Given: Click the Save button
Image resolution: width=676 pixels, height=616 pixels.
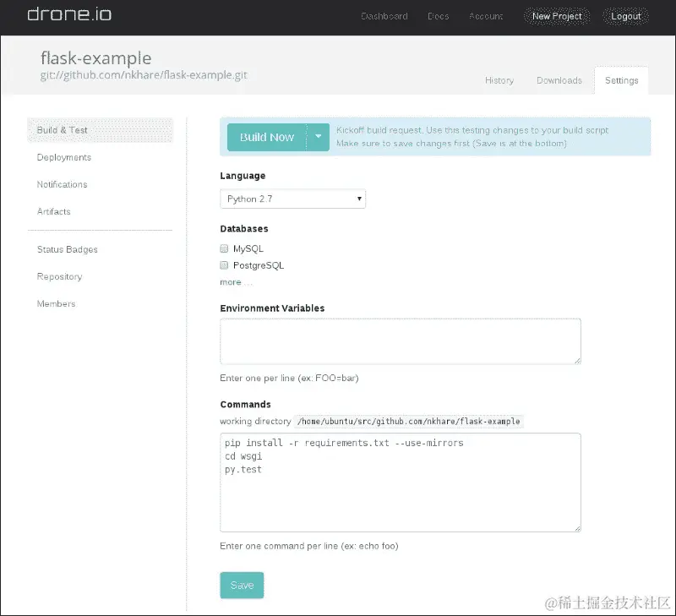Looking at the screenshot, I should click(x=242, y=585).
